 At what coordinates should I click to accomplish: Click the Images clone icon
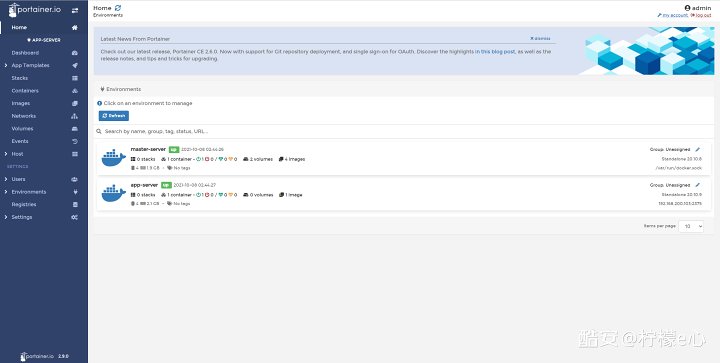pyautogui.click(x=74, y=103)
